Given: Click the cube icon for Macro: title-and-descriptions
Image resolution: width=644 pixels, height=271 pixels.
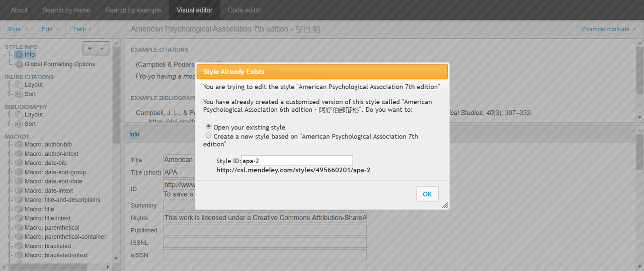Looking at the screenshot, I should 19,200.
